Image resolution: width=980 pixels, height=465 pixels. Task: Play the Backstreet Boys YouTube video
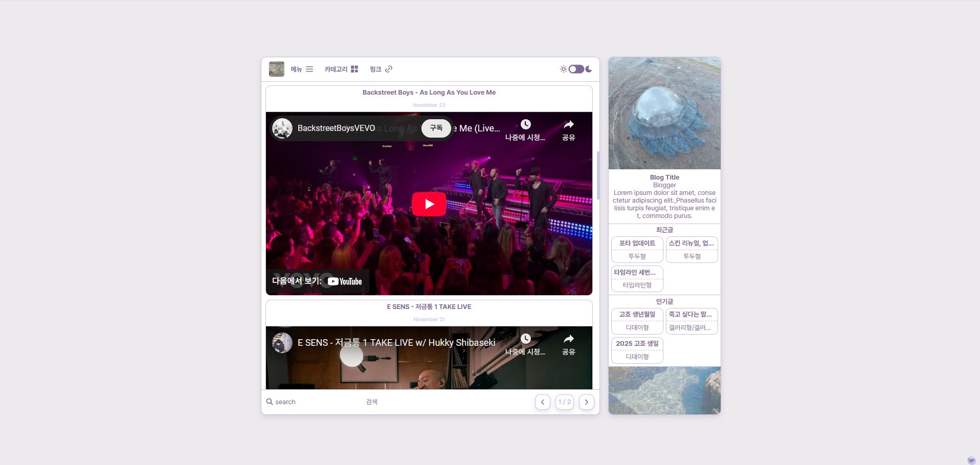tap(429, 204)
